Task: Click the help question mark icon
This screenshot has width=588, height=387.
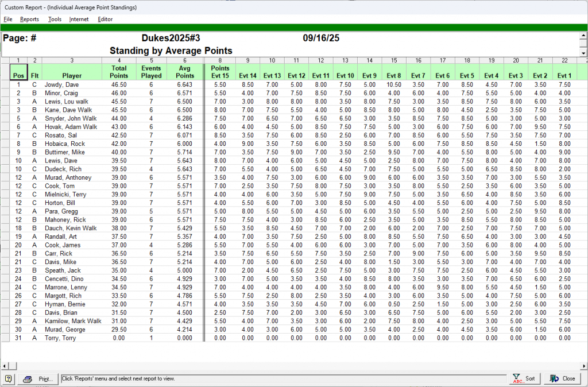Action: click(9, 379)
